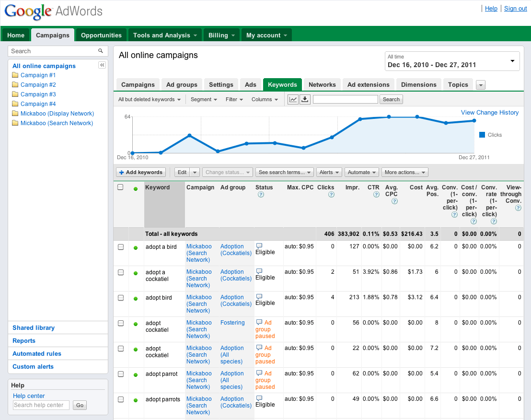Click green status dot for adopt parrots
Image resolution: width=531 pixels, height=420 pixels.
click(x=136, y=400)
